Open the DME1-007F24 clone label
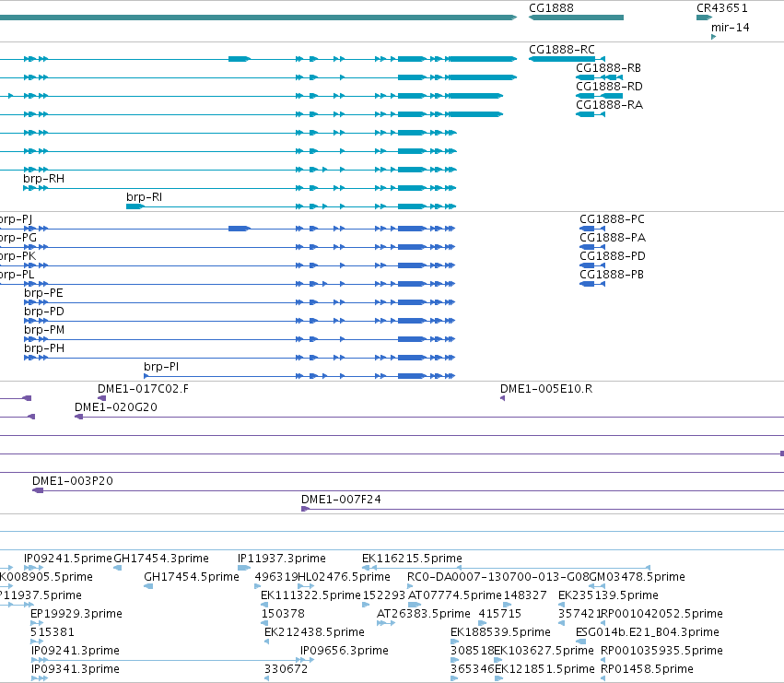The image size is (784, 683). (341, 500)
